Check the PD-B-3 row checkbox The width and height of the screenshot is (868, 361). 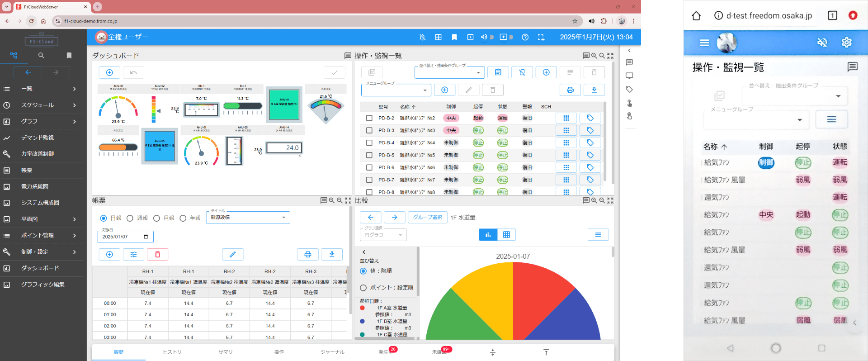click(369, 130)
